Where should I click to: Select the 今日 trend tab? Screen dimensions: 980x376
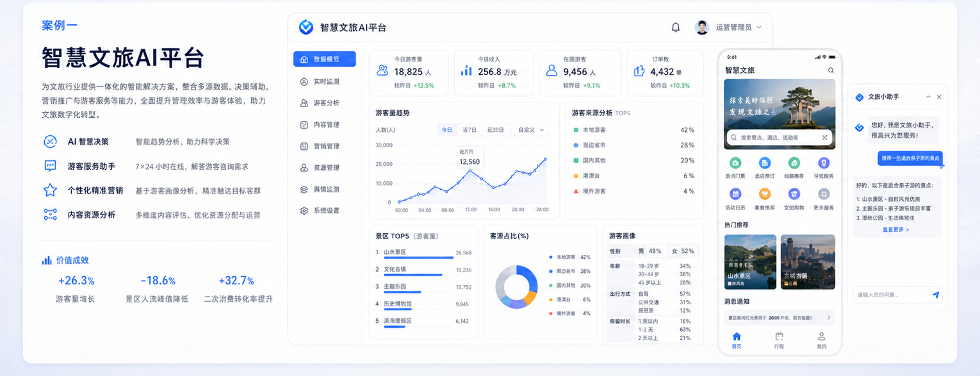[x=446, y=130]
